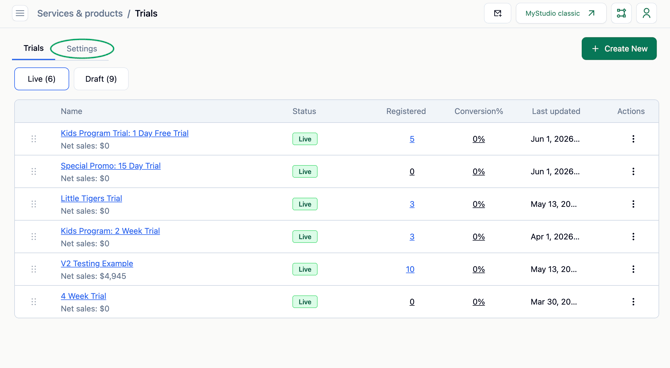Click the Last updated column header
This screenshot has width=670, height=368.
(x=556, y=111)
